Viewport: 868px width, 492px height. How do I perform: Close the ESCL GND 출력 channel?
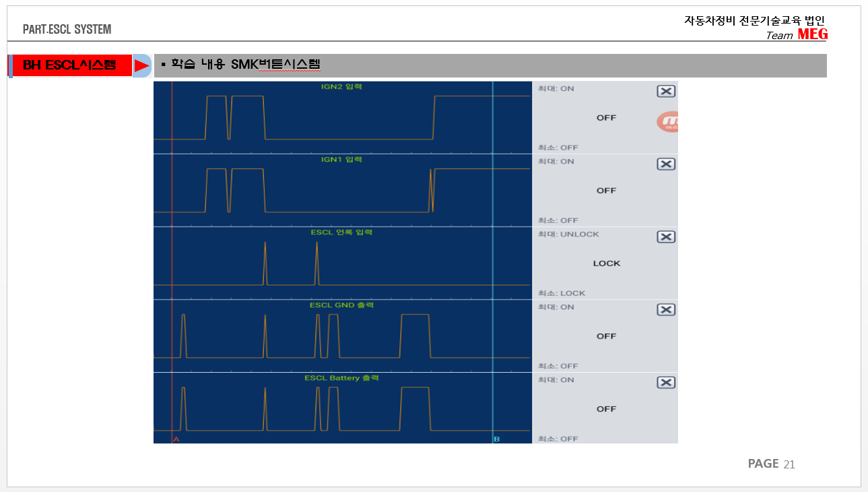(x=665, y=310)
